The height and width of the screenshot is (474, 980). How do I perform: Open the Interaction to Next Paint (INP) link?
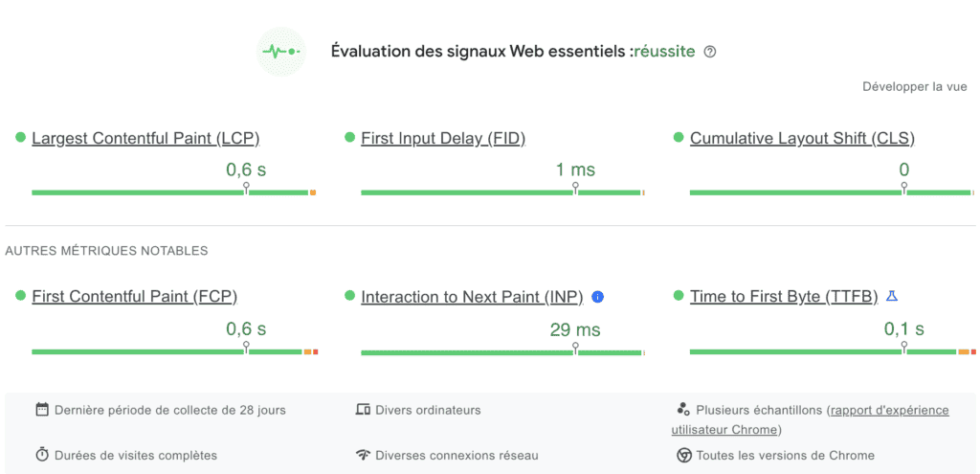coord(472,297)
